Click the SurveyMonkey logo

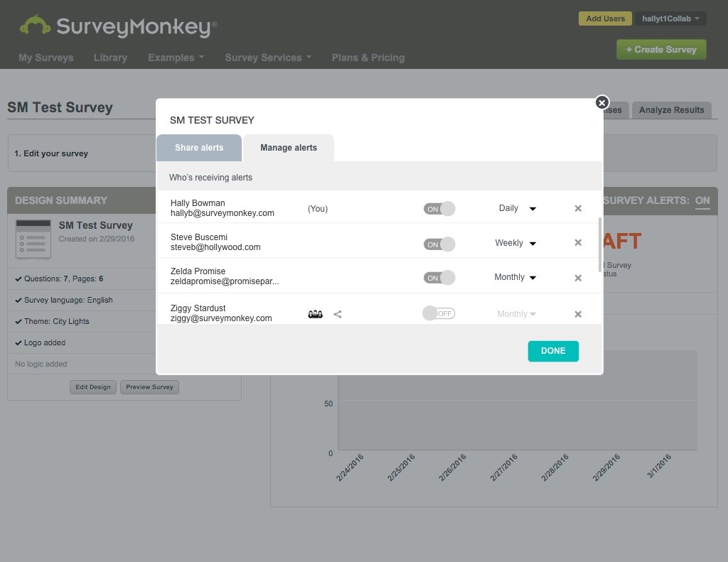click(118, 26)
